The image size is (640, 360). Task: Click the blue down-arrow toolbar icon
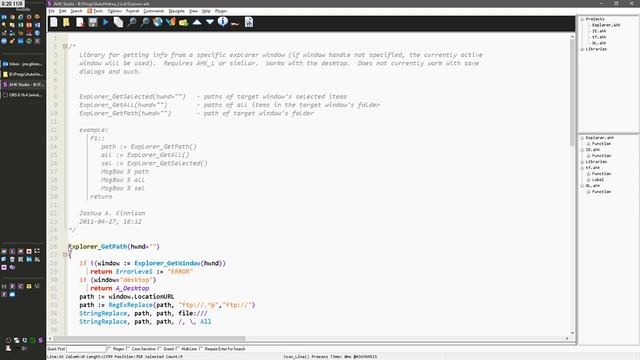[x=210, y=22]
